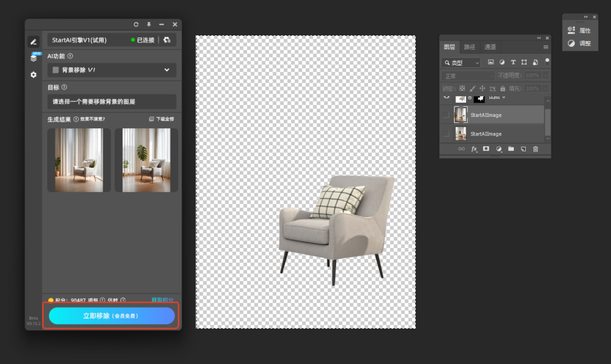Image resolution: width=611 pixels, height=364 pixels.
Task: Delete layer with the trash icon
Action: (535, 149)
